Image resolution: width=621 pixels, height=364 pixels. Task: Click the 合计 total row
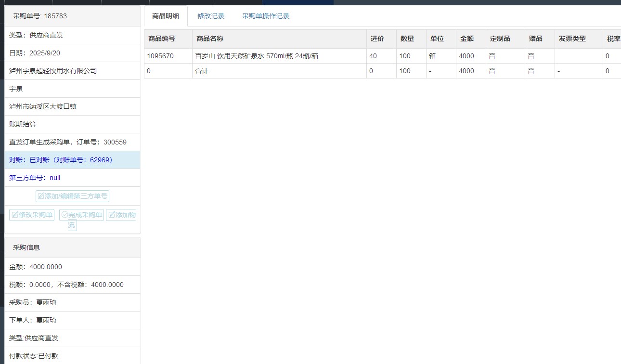(202, 71)
